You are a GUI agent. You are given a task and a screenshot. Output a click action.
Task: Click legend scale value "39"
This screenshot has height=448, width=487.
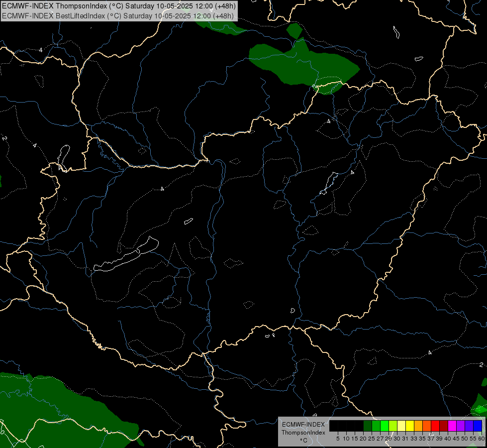[439, 439]
